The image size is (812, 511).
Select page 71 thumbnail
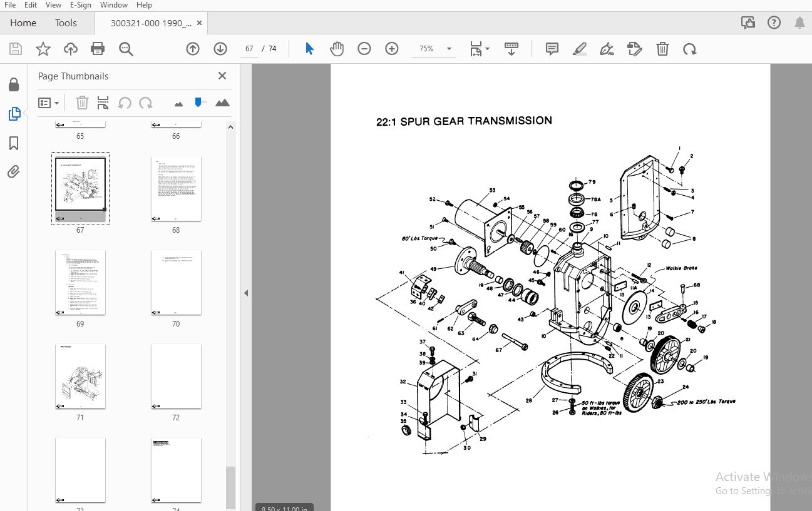tap(80, 376)
